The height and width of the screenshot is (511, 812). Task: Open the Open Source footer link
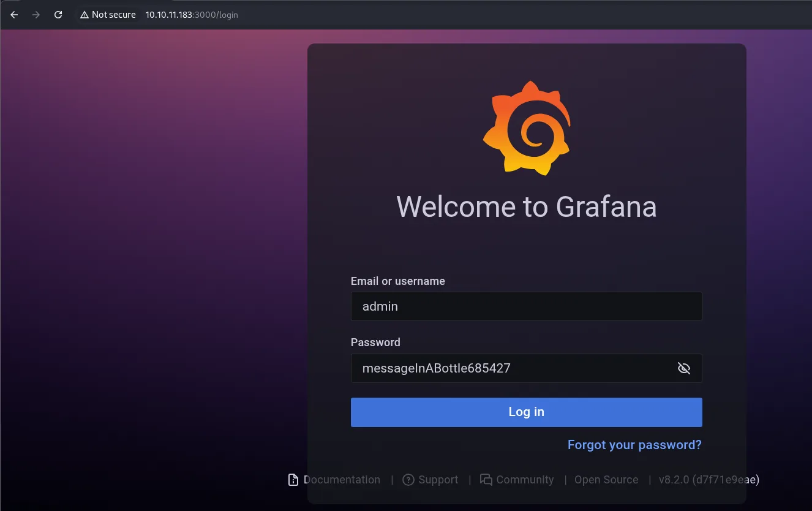point(606,480)
